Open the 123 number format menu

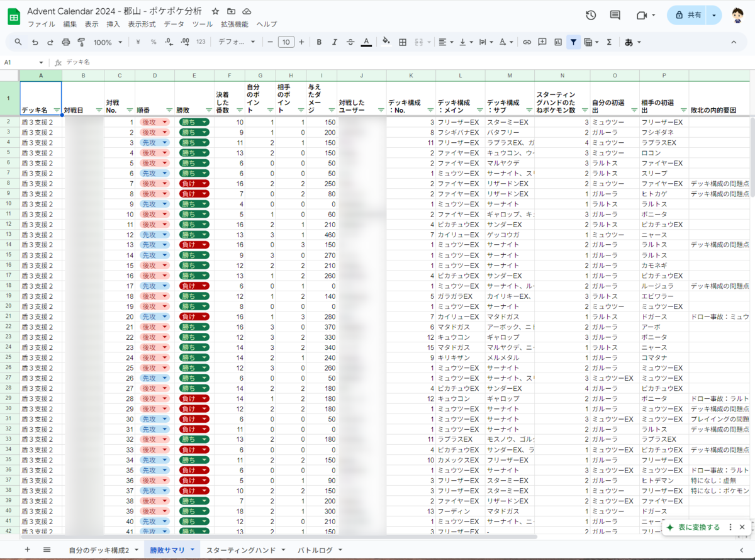pos(201,42)
